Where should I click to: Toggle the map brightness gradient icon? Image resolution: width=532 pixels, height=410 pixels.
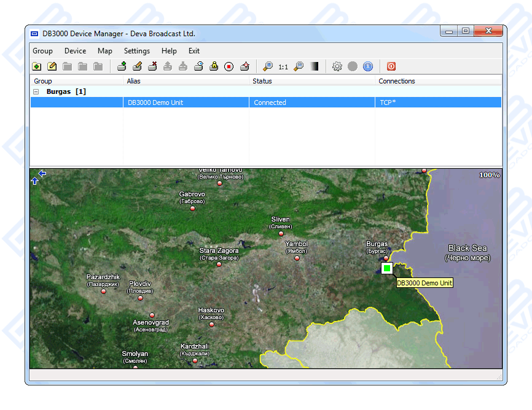315,66
